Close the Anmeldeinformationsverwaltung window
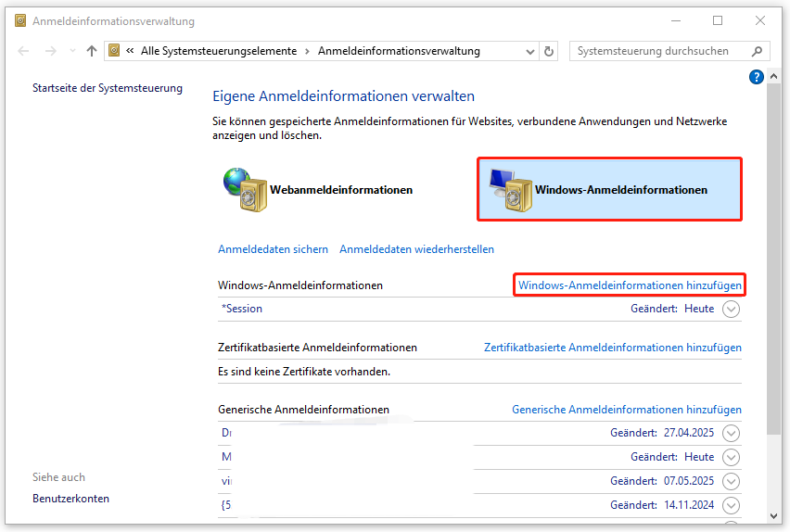 [x=760, y=20]
